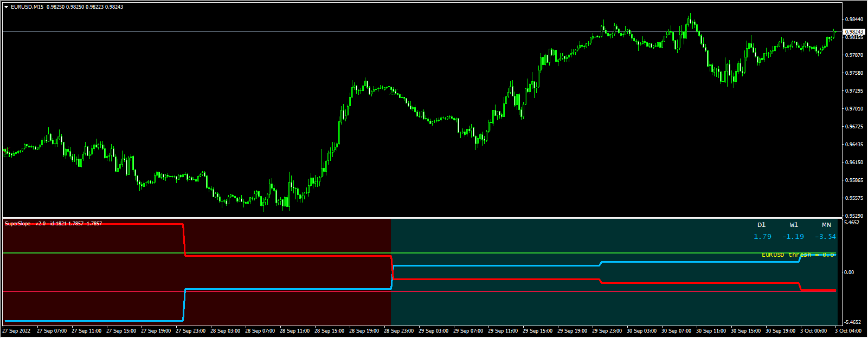Click the 29 Sep 07:00 time label
This screenshot has width=868, height=338.
(468, 331)
